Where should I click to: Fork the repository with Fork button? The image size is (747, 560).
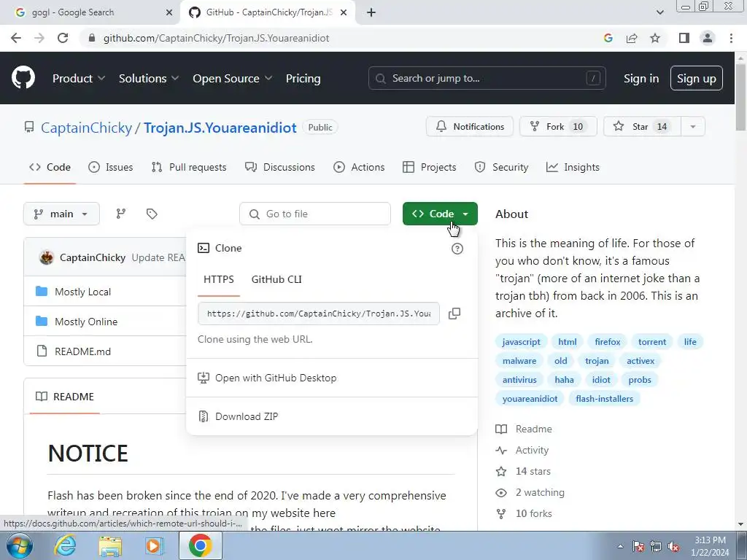[x=558, y=127]
